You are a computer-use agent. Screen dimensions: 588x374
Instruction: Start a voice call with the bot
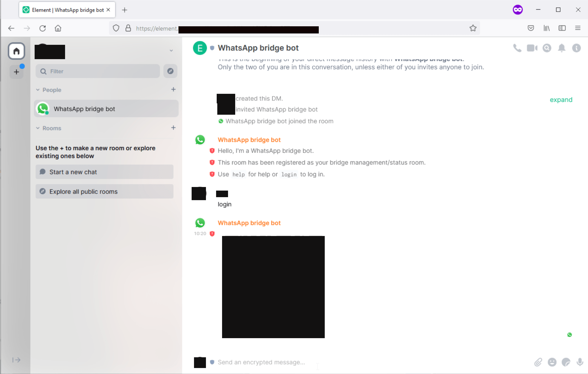[x=517, y=48]
